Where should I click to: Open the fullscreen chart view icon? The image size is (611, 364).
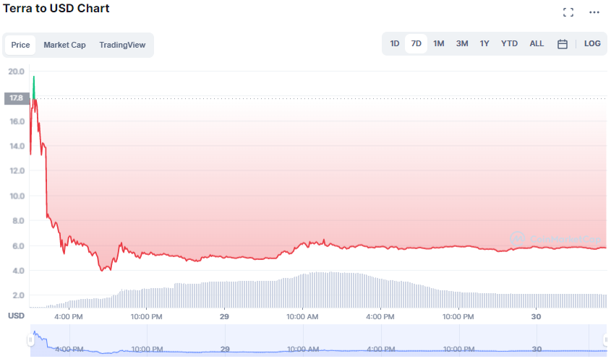[568, 12]
